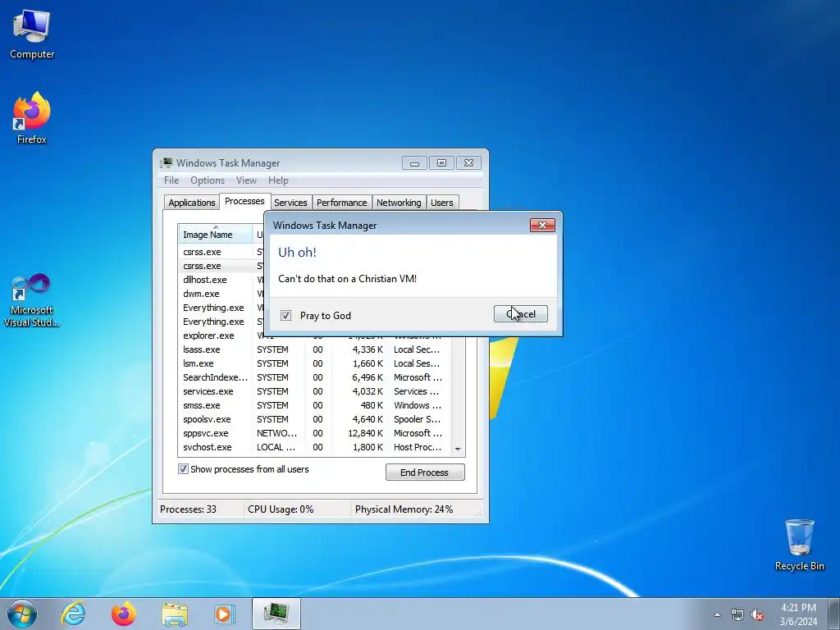Close the Uh oh dialog
The height and width of the screenshot is (630, 840).
click(542, 225)
